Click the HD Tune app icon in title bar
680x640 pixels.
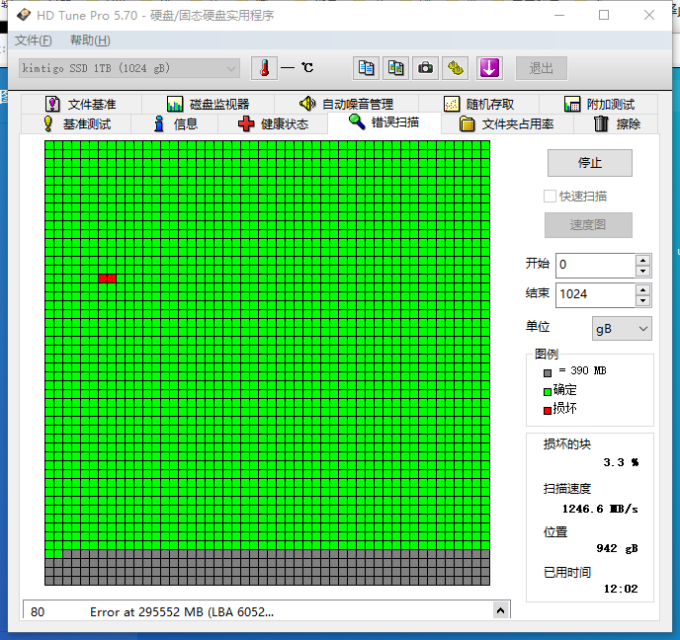23,15
